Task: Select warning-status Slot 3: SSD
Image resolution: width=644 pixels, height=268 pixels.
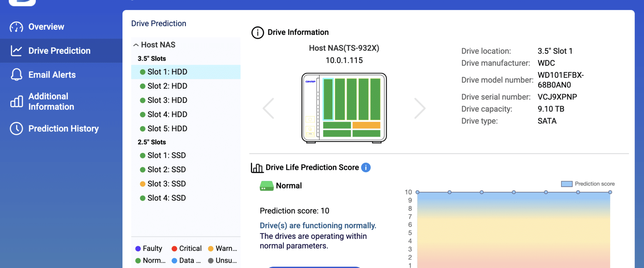Action: pyautogui.click(x=186, y=184)
